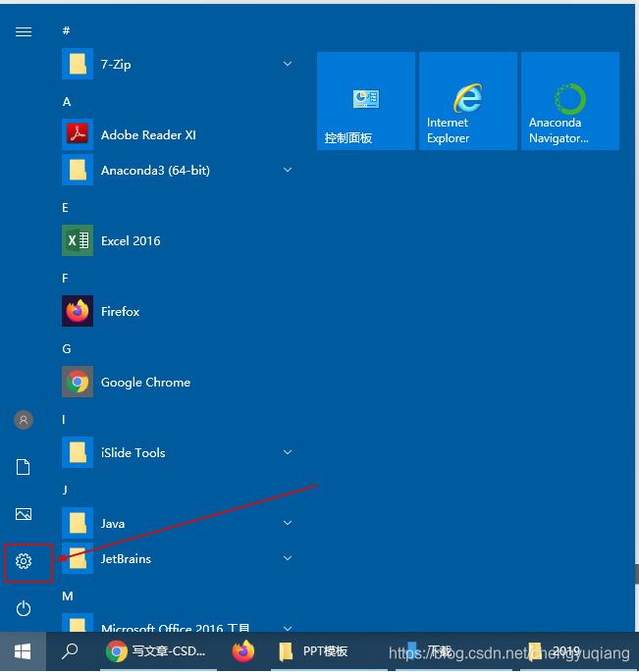Open the Power options button
Screen dimensions: 639x672
(24, 608)
